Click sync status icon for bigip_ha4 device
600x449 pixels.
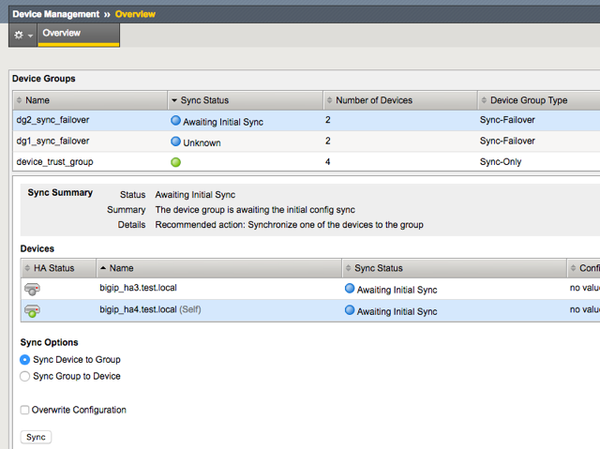point(349,311)
